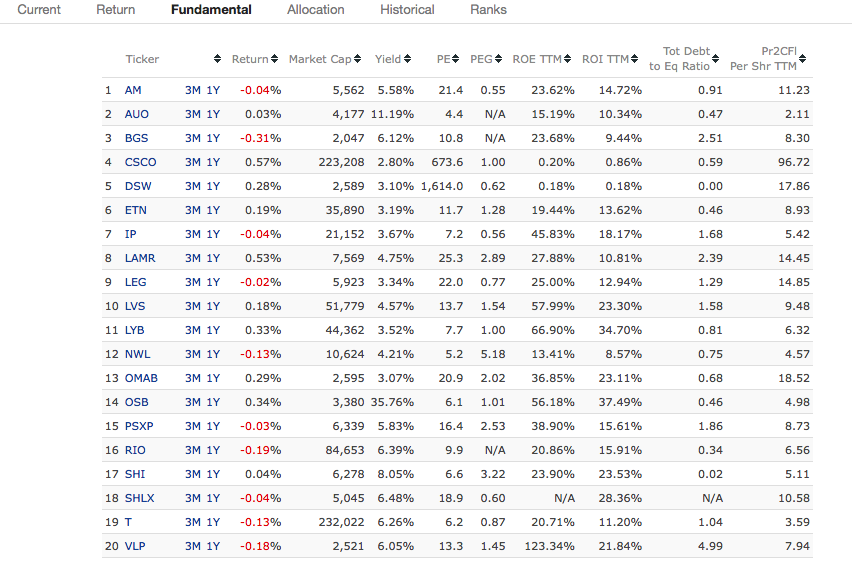The width and height of the screenshot is (852, 579).
Task: Sort by Yield column sort icon
Action: point(409,59)
